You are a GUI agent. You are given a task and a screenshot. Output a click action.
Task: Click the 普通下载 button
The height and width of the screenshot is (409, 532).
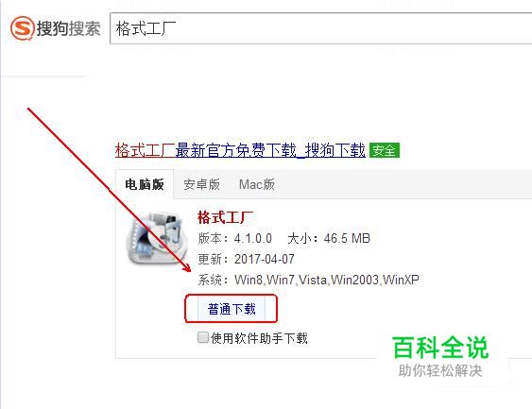tap(232, 309)
